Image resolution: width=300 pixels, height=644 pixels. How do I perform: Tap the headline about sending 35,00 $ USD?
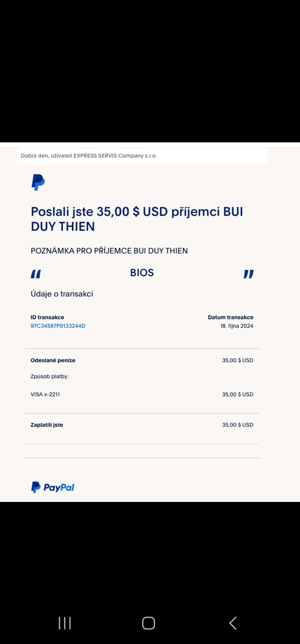[x=137, y=219]
